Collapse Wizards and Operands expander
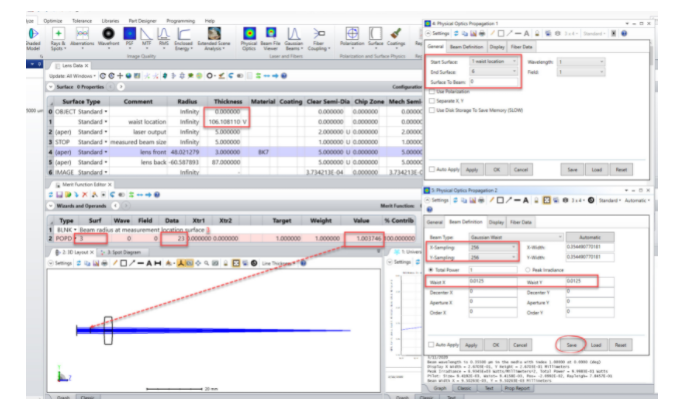The height and width of the screenshot is (410, 674). (51, 206)
